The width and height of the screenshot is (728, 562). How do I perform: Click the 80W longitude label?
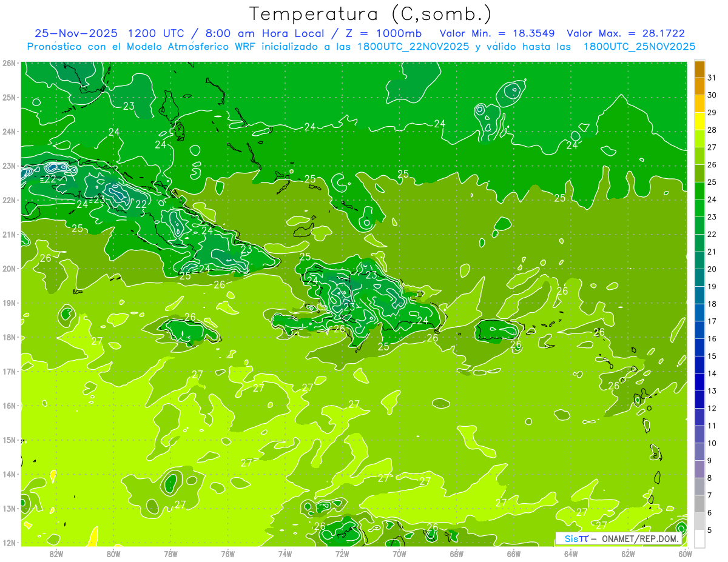[113, 554]
